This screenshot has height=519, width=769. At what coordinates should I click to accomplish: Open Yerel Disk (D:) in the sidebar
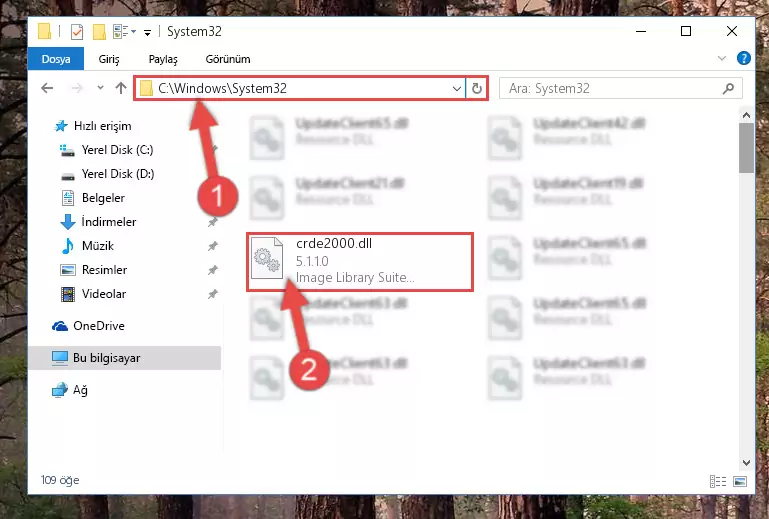click(x=118, y=174)
